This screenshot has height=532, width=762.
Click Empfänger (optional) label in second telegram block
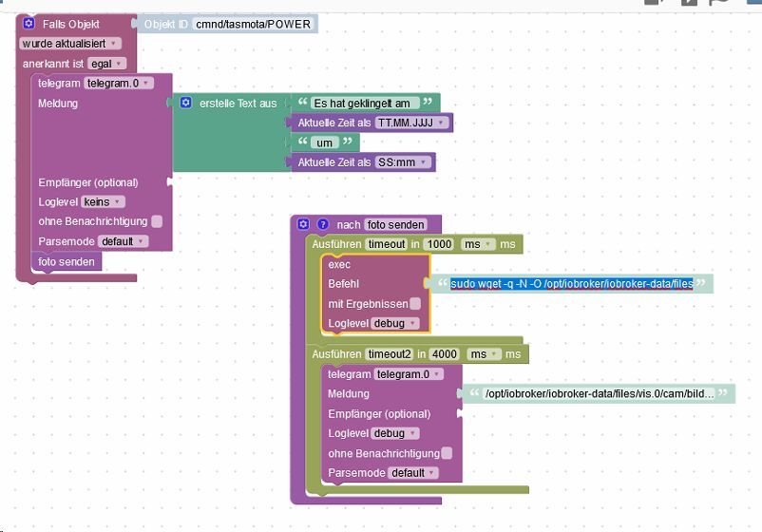pyautogui.click(x=379, y=414)
